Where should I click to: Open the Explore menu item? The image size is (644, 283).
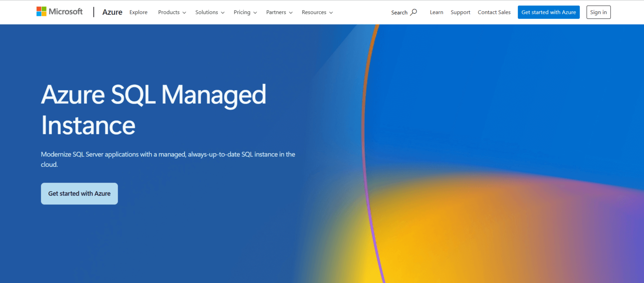[139, 12]
